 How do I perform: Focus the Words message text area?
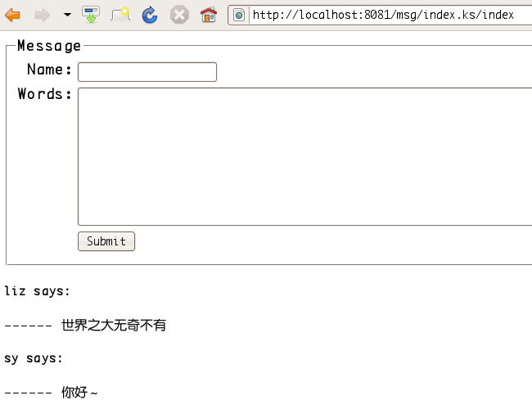coord(304,155)
